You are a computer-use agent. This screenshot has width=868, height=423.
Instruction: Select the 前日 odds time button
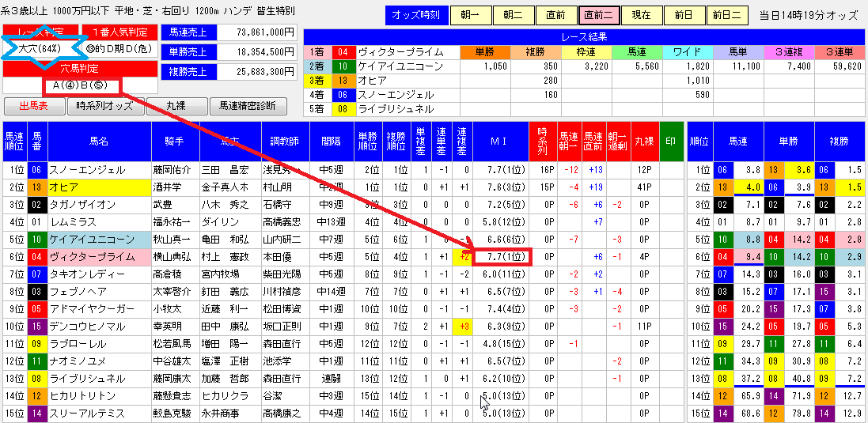(683, 15)
